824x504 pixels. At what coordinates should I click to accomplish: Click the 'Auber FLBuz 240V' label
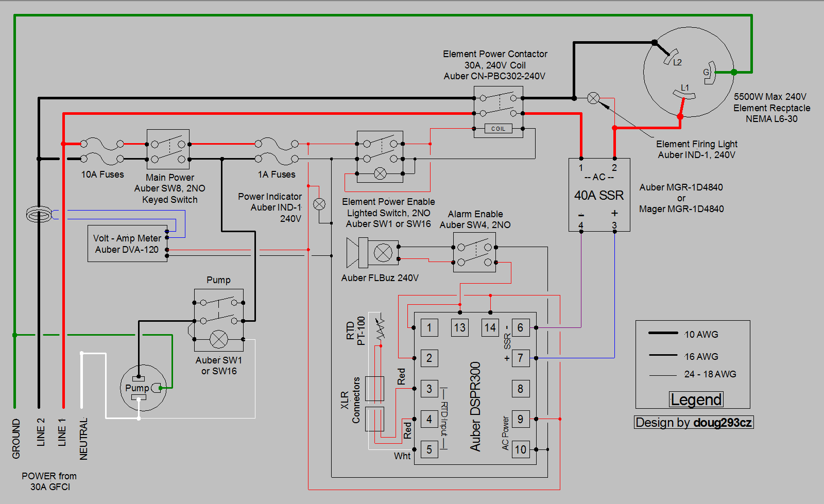coord(380,278)
